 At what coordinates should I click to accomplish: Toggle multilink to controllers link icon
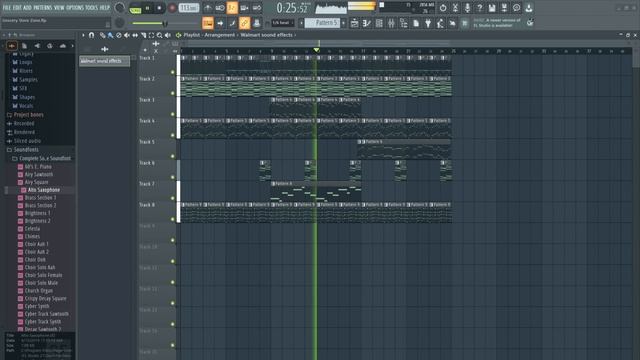pos(244,23)
